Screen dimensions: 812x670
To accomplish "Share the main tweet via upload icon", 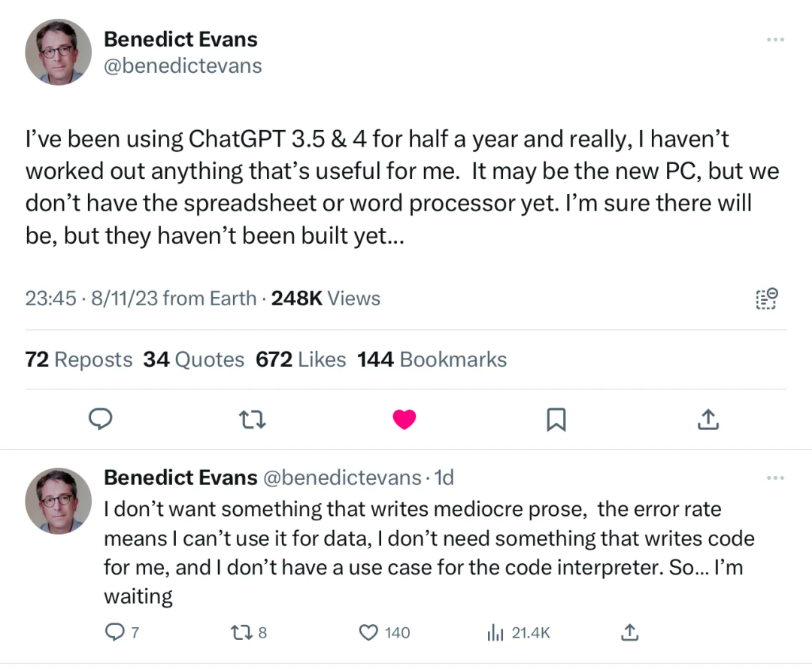I will [x=708, y=419].
